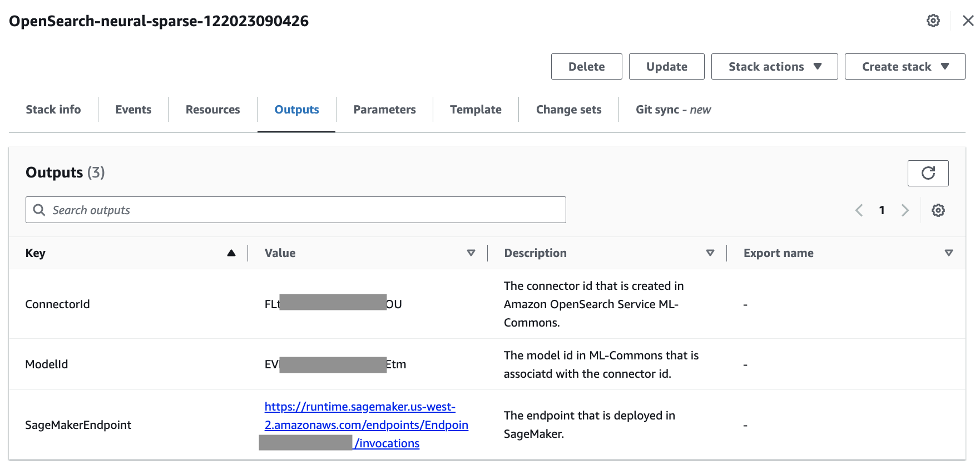The image size is (980, 464).
Task: Click the stack name heading
Action: click(159, 21)
